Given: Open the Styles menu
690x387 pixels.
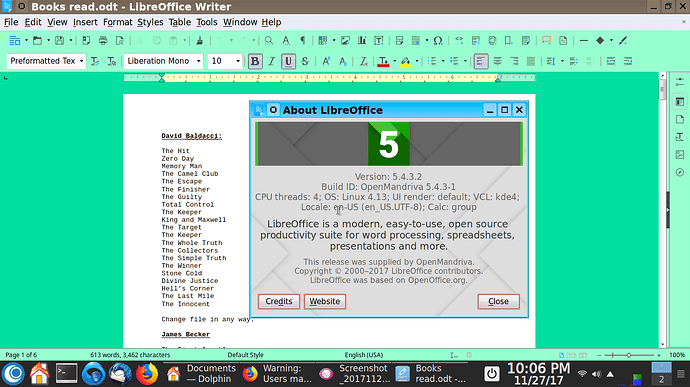Looking at the screenshot, I should point(150,22).
